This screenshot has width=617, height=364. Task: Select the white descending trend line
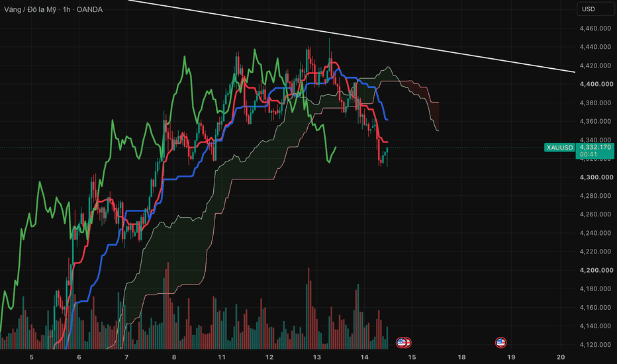(x=352, y=36)
